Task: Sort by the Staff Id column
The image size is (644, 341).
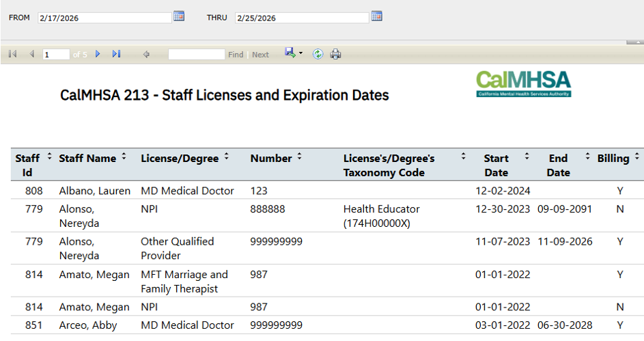Action: coord(49,157)
